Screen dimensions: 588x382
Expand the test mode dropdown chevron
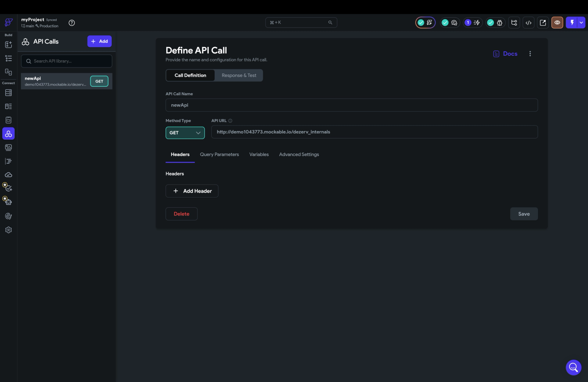click(x=581, y=22)
